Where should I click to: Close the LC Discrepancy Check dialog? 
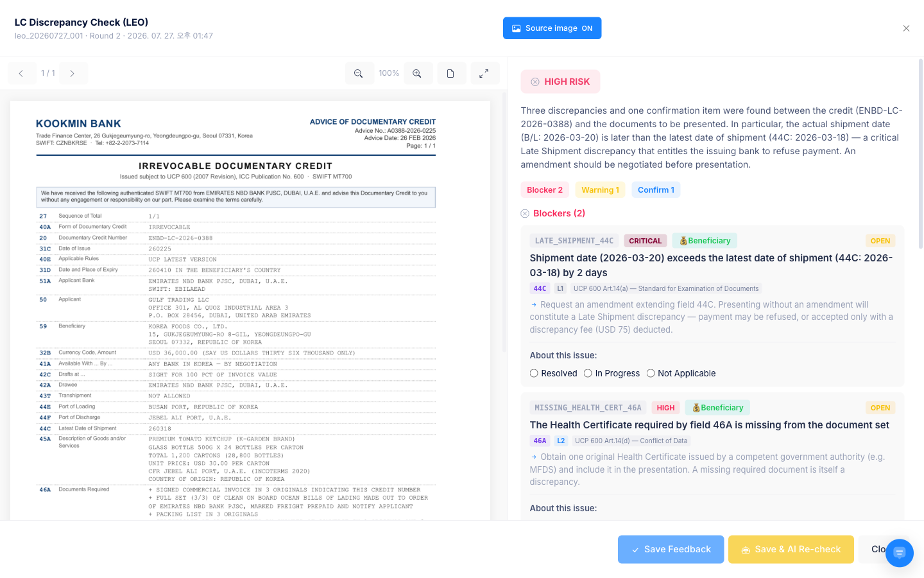[x=906, y=28]
